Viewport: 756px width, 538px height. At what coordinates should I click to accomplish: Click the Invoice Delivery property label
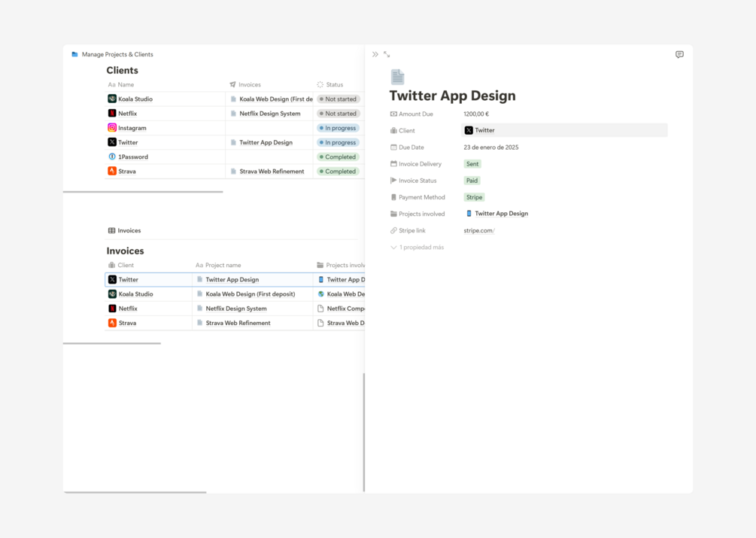coord(420,164)
